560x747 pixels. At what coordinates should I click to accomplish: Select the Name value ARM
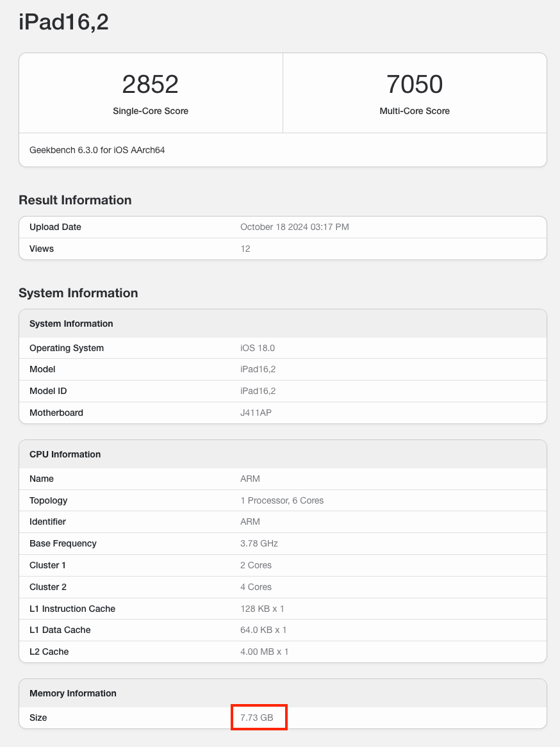[x=251, y=479]
